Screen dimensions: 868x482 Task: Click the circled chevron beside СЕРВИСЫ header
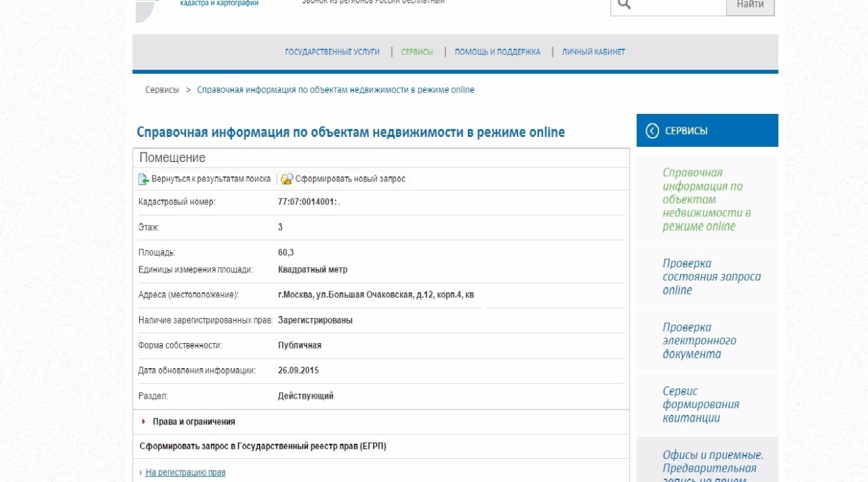pyautogui.click(x=652, y=131)
